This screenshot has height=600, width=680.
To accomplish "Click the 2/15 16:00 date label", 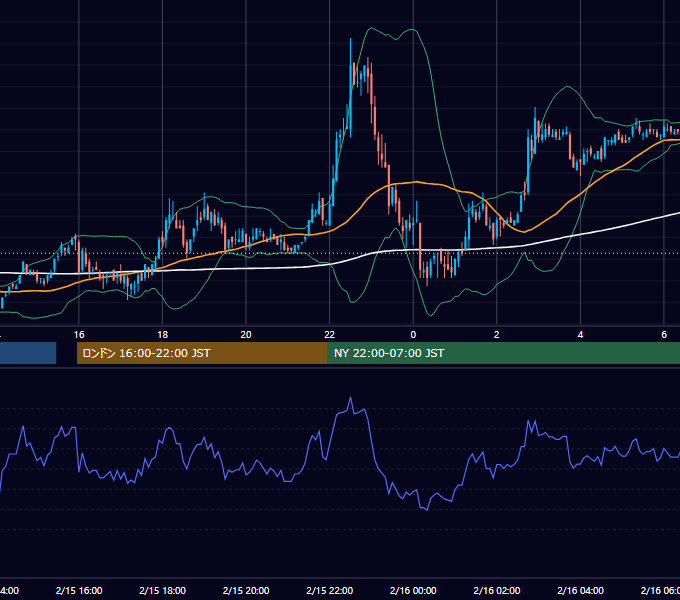I will point(79,590).
